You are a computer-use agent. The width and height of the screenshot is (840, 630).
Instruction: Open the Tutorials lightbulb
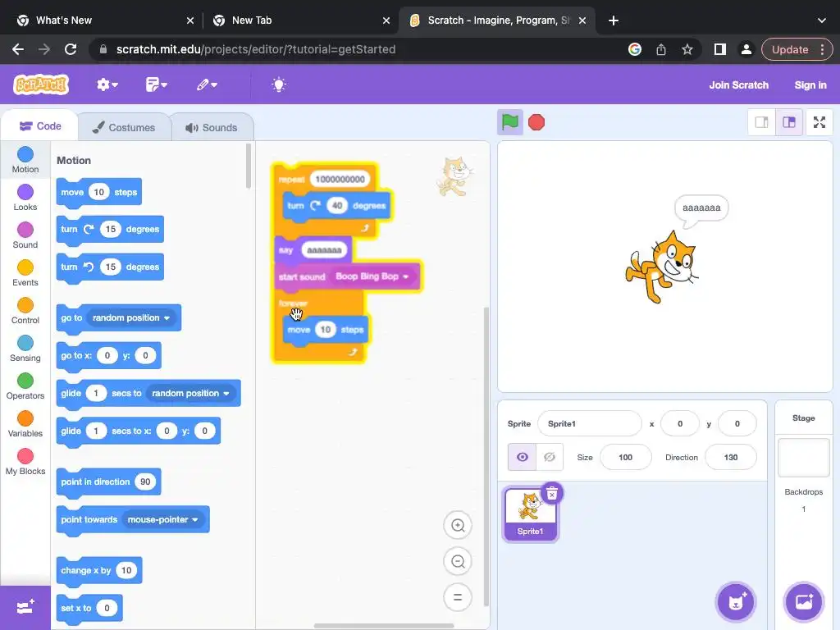279,84
